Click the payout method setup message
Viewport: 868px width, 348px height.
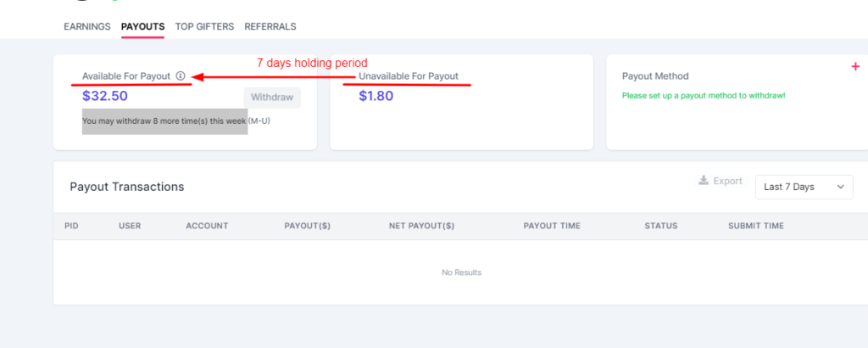tap(704, 96)
